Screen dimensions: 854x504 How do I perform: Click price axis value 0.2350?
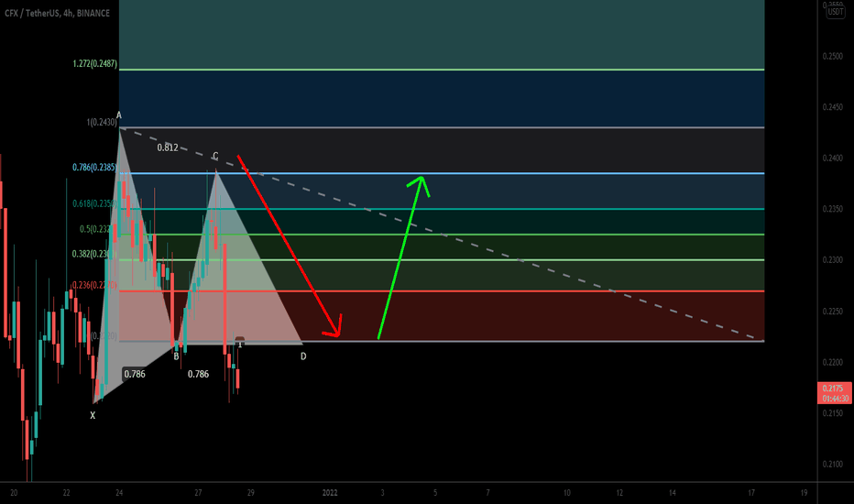pos(832,209)
